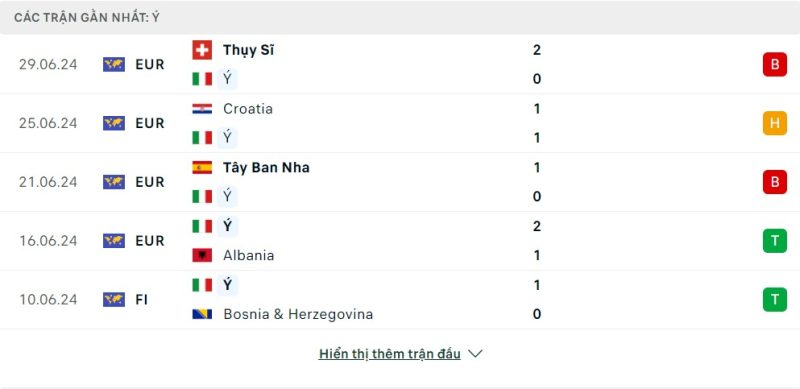Click the green T badge for 10.06.24
Viewport: 800px width, 389px height.
click(774, 299)
